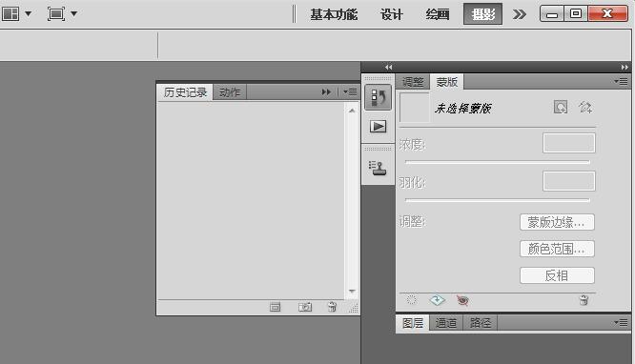This screenshot has height=364, width=635.
Task: Click the 羽化 value field
Action: tap(569, 181)
